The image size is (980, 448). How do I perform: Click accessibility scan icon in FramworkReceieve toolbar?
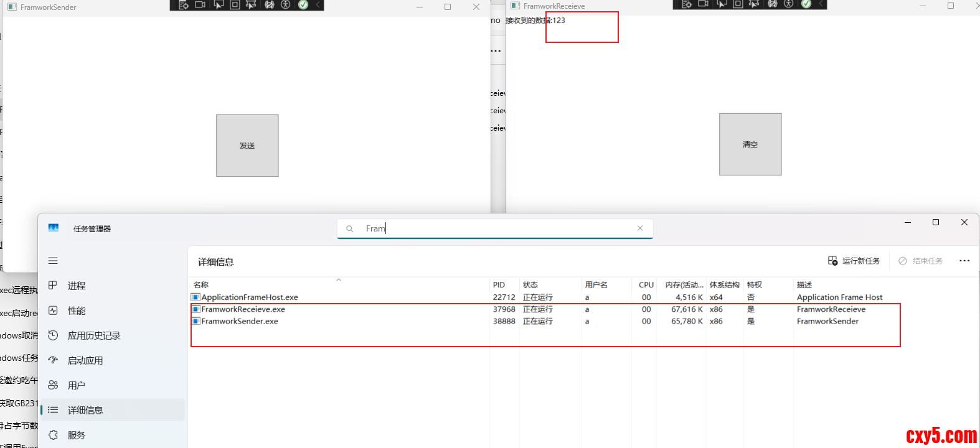coord(789,4)
